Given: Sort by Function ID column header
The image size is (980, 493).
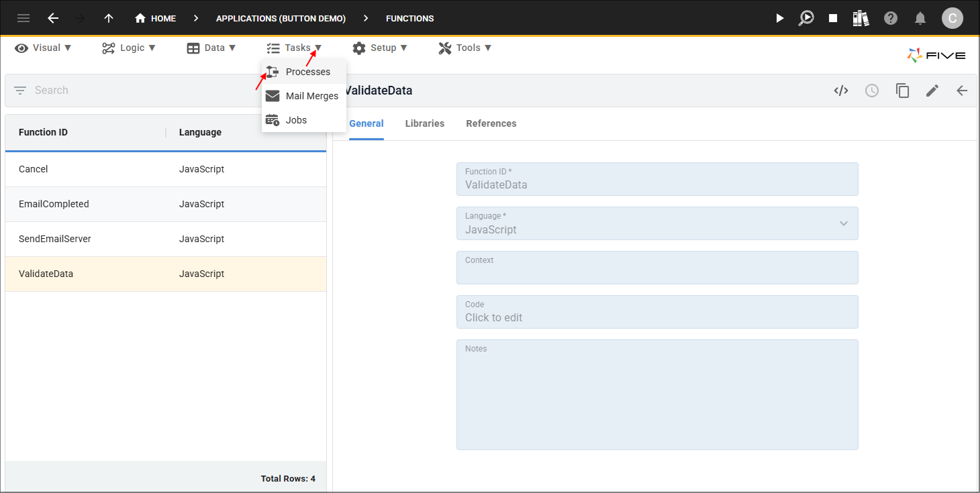Looking at the screenshot, I should point(43,132).
